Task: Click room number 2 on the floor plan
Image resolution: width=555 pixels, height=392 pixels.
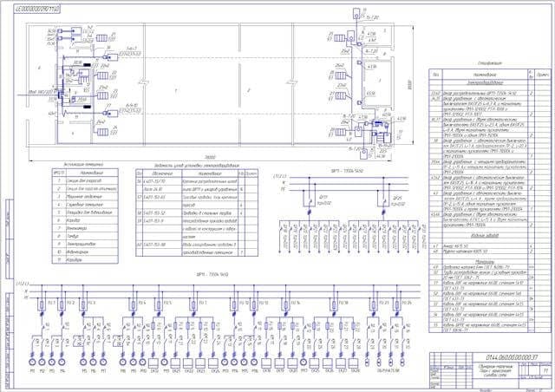Action: pyautogui.click(x=249, y=90)
